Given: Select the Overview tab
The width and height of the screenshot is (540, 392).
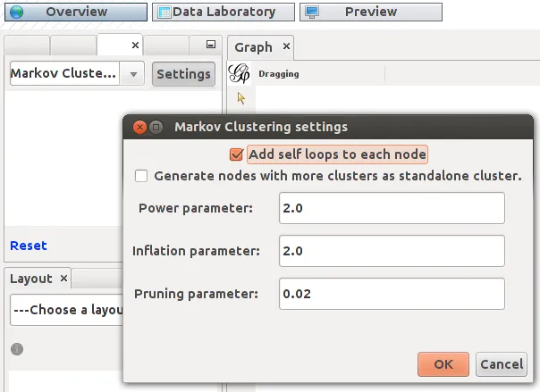Looking at the screenshot, I should coord(76,12).
